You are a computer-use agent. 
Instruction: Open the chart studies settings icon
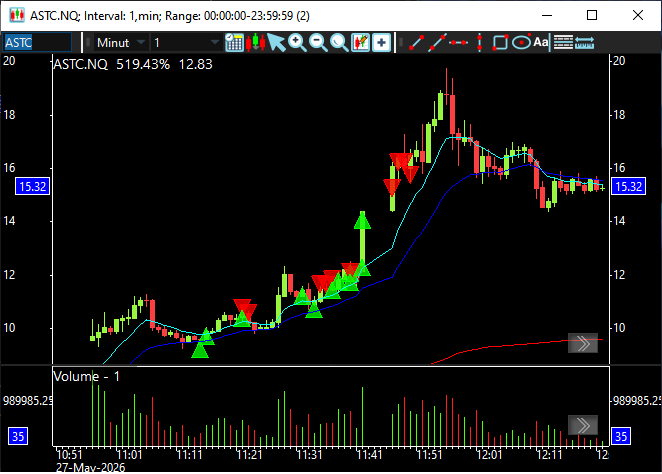tap(361, 43)
